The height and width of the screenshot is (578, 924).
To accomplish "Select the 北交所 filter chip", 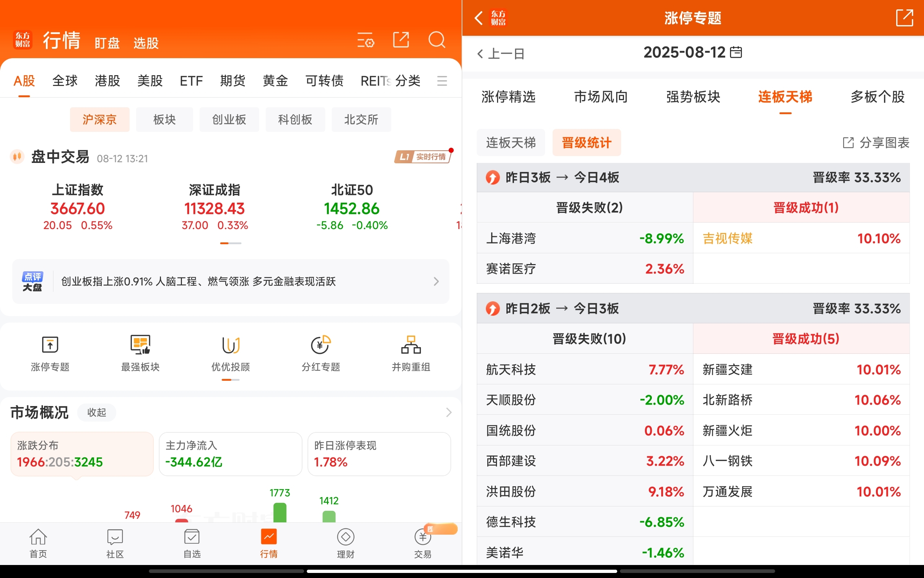I will (361, 120).
